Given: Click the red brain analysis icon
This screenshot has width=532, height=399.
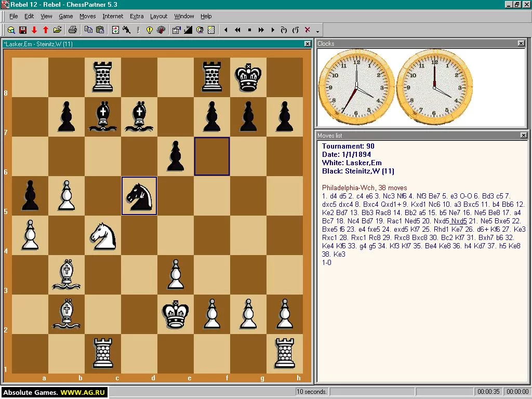Looking at the screenshot, I should point(161,30).
